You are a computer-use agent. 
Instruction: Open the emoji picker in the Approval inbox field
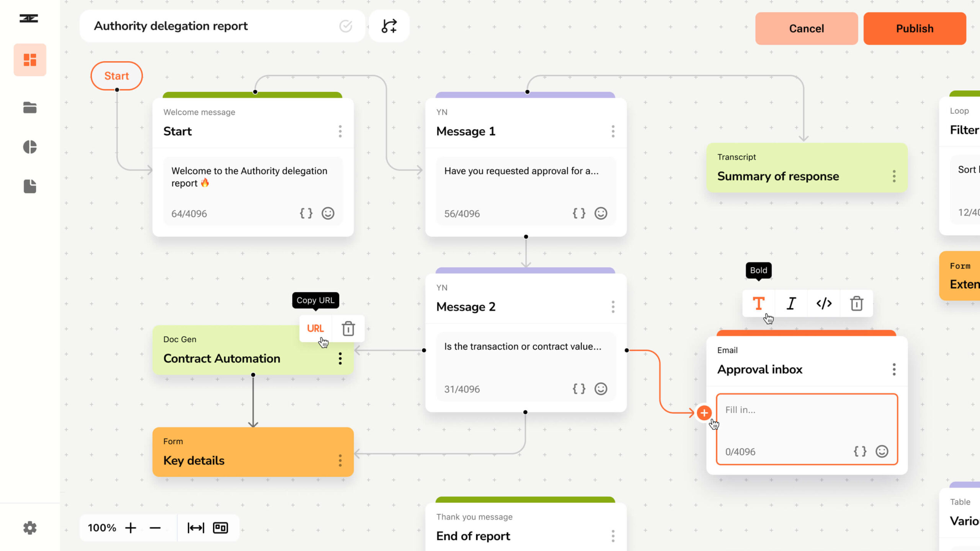pos(882,452)
